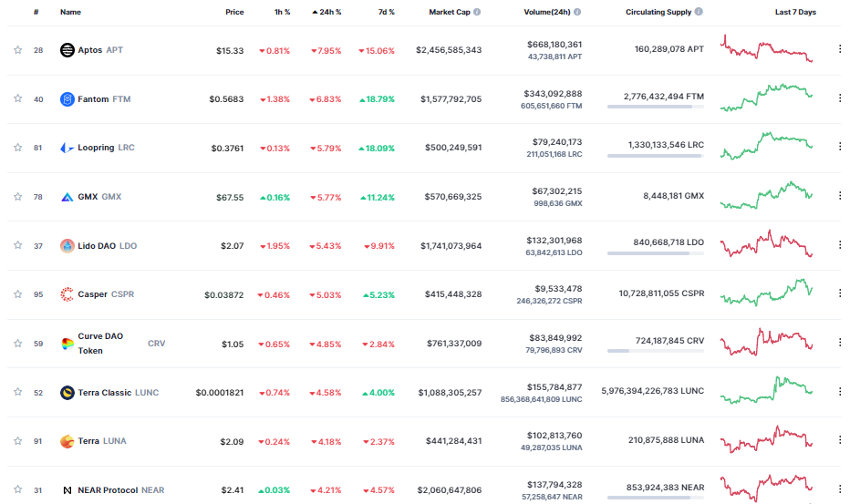Sort by the Price column header
The image size is (860, 504).
pos(234,13)
